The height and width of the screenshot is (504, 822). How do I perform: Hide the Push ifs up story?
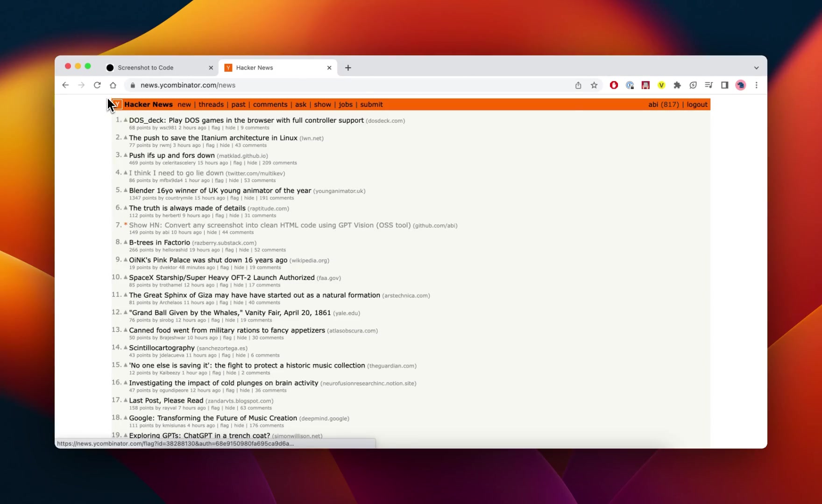252,163
